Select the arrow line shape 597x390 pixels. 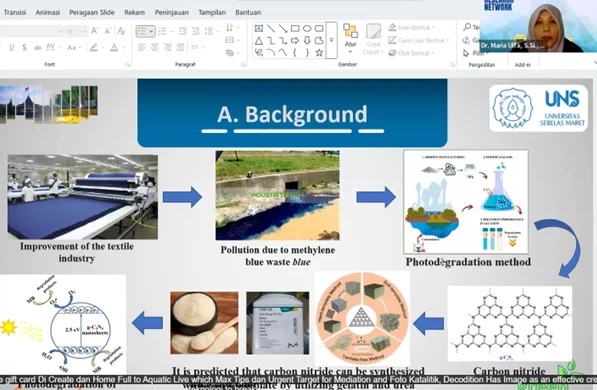pos(283,28)
